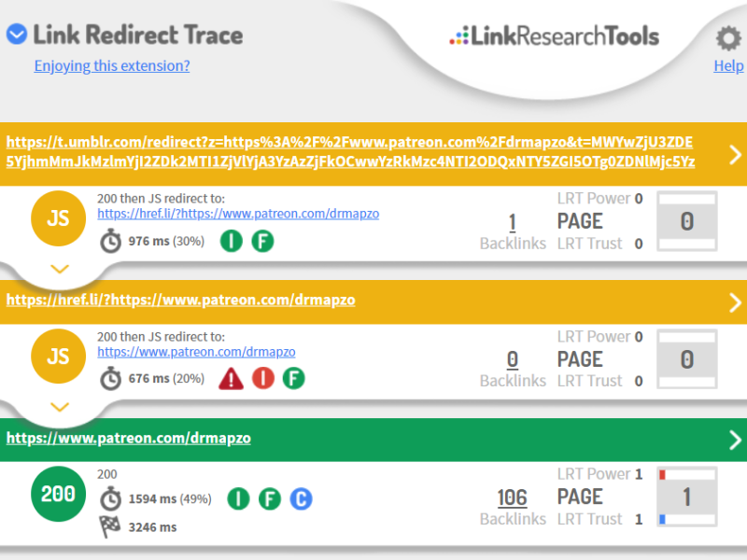Click the blue C icon in Patreon row

300,499
